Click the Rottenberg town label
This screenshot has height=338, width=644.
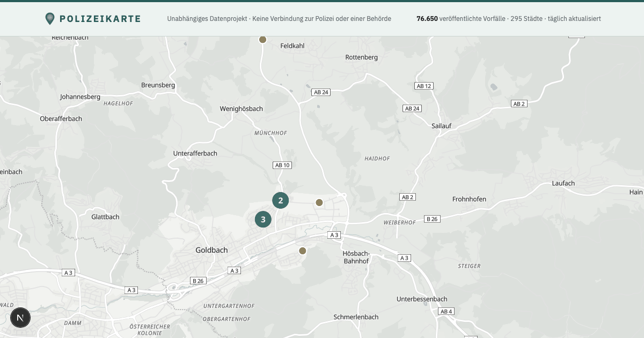pyautogui.click(x=362, y=57)
